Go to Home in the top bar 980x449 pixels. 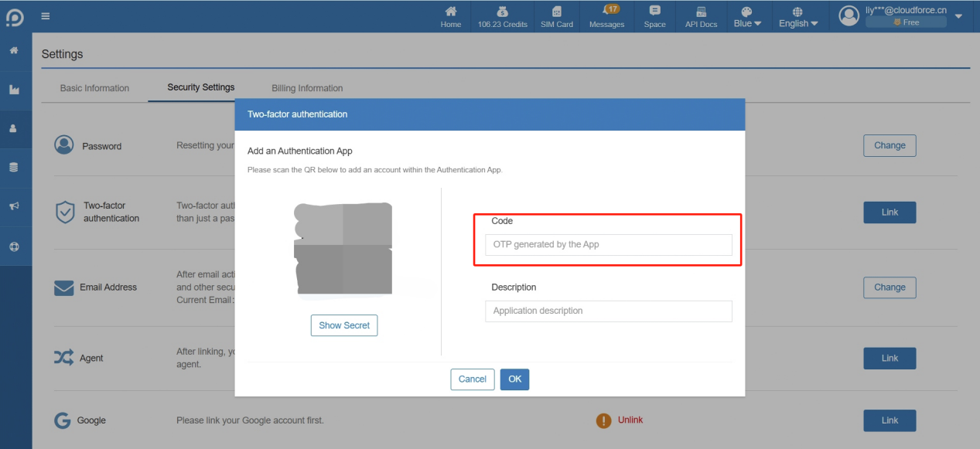(x=451, y=17)
